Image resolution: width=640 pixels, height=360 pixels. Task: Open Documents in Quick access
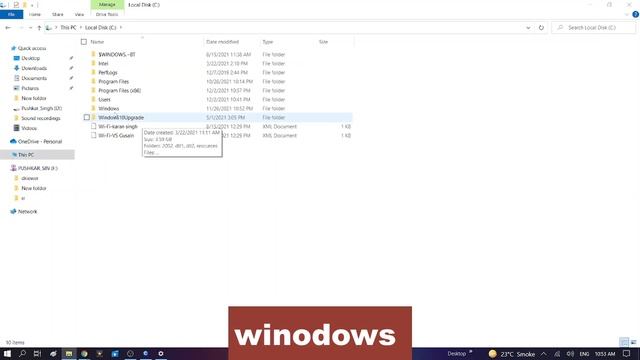click(x=34, y=78)
